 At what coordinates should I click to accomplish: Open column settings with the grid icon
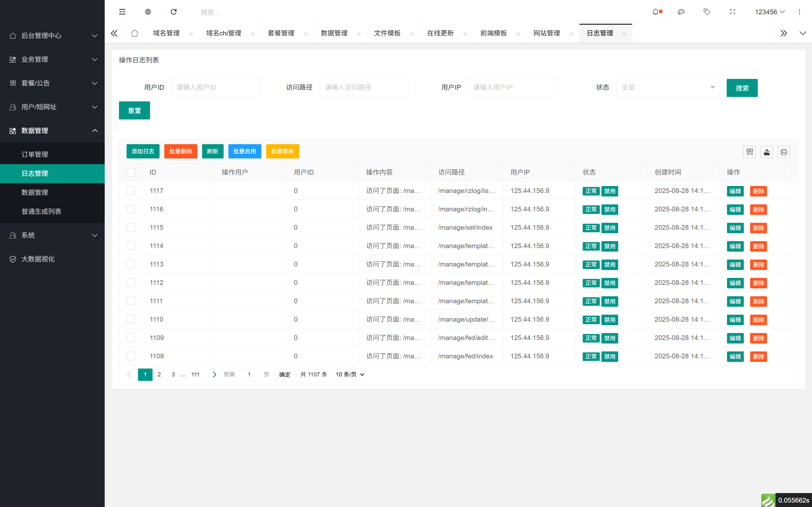pyautogui.click(x=750, y=151)
